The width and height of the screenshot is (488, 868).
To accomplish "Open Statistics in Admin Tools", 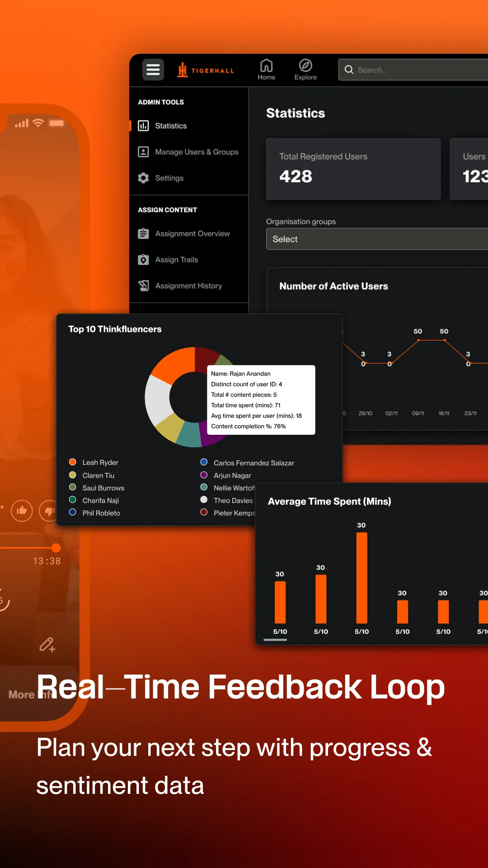I will point(171,126).
